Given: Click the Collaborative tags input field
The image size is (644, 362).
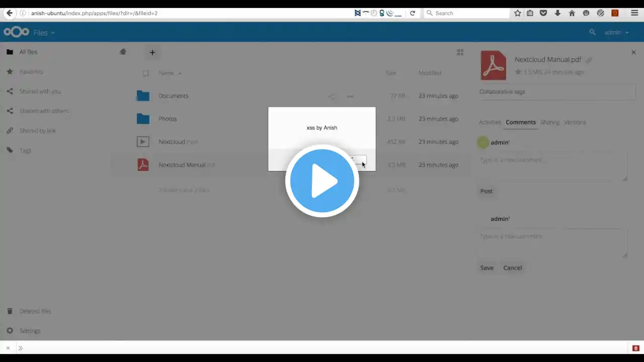Looking at the screenshot, I should 557,92.
